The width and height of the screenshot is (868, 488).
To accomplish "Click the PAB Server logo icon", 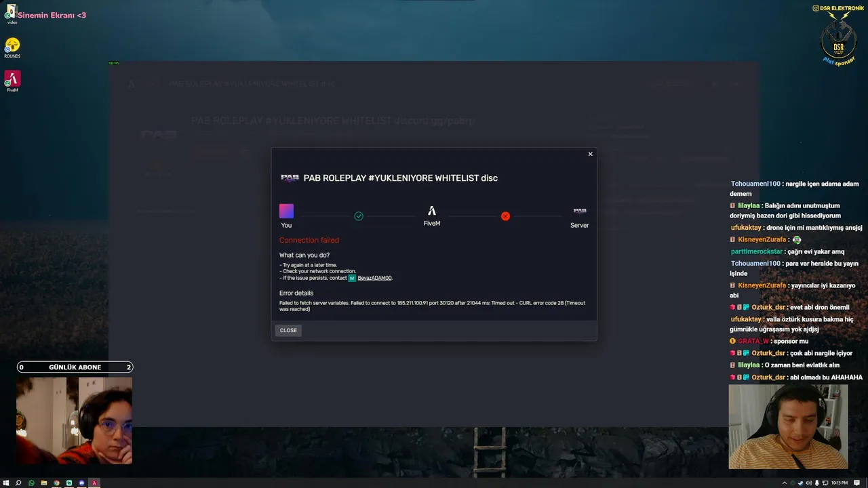I will point(580,211).
